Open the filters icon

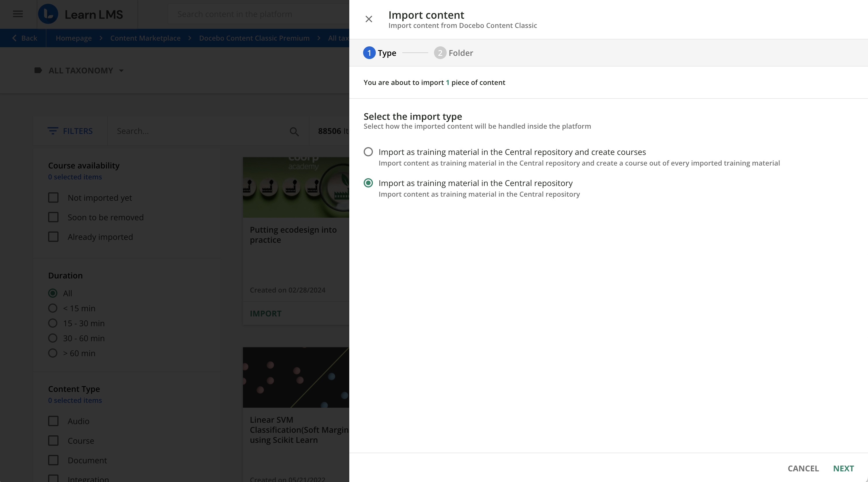pos(52,131)
